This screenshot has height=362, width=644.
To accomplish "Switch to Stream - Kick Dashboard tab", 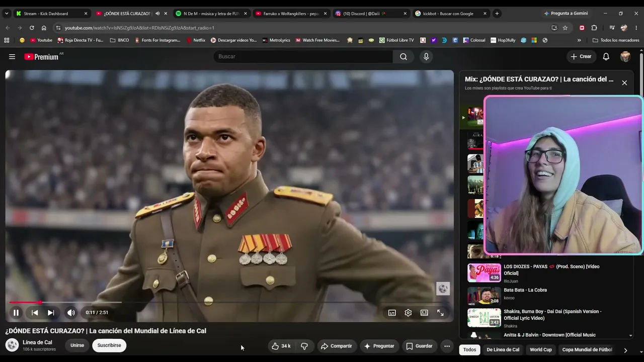I will (52, 14).
